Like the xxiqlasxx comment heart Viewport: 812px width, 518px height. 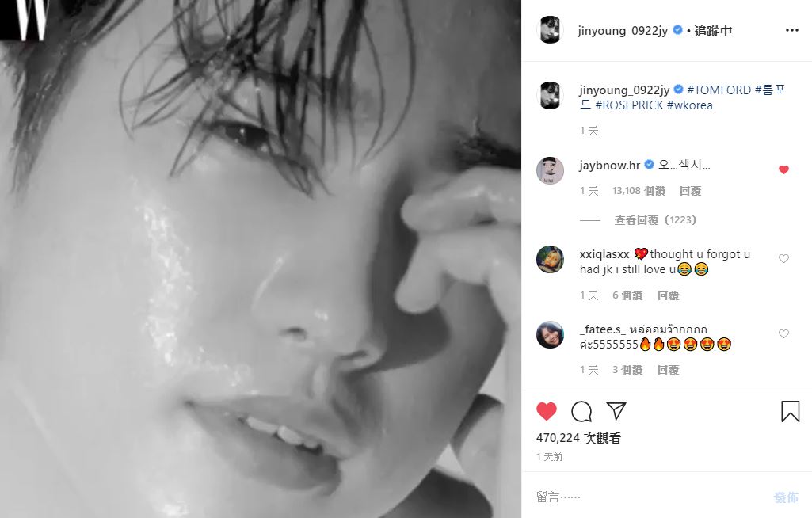783,258
